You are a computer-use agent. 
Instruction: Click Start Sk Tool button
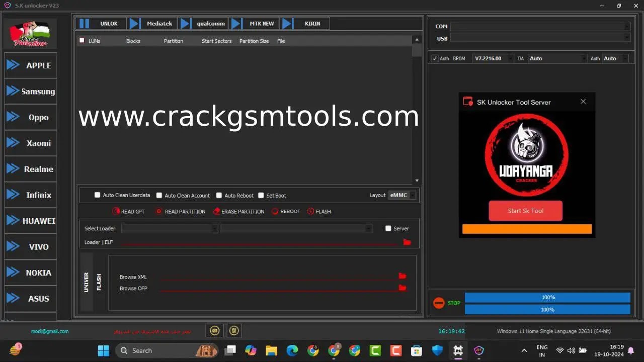coord(525,211)
